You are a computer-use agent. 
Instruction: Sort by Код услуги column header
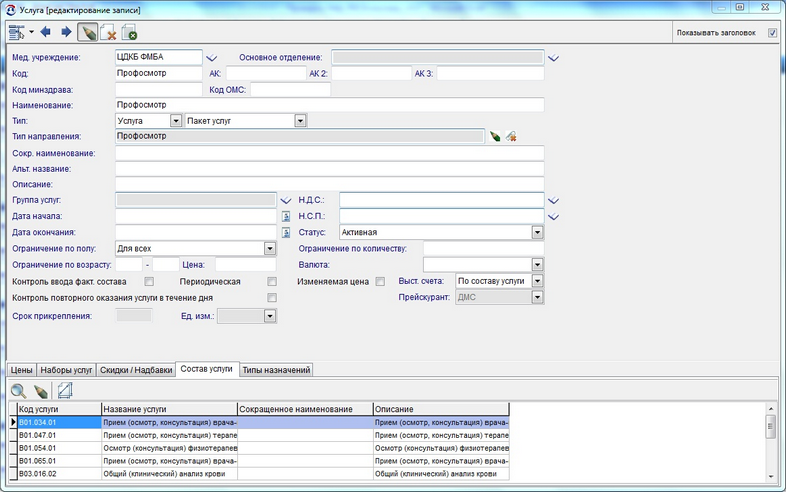tap(59, 409)
